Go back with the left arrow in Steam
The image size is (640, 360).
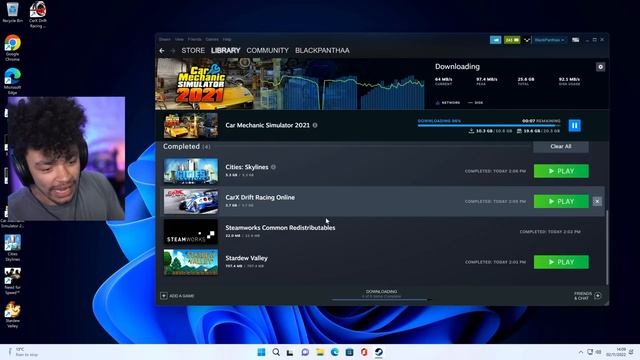[x=162, y=51]
